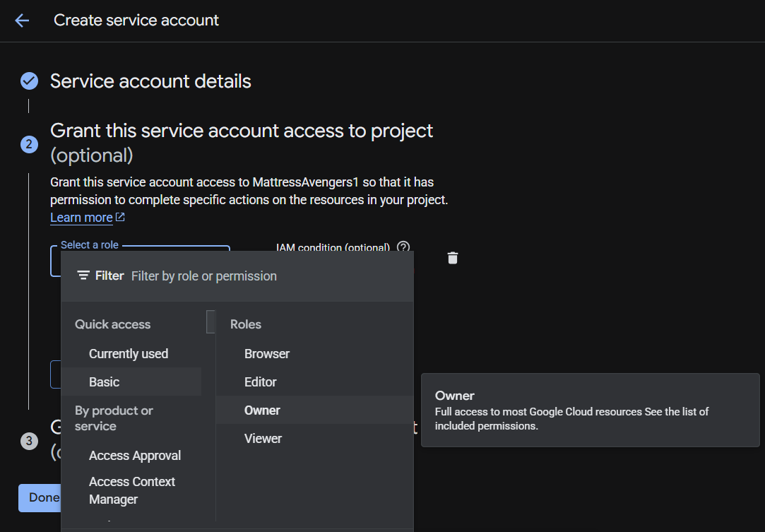765x532 pixels.
Task: Select the Browser role
Action: [267, 354]
